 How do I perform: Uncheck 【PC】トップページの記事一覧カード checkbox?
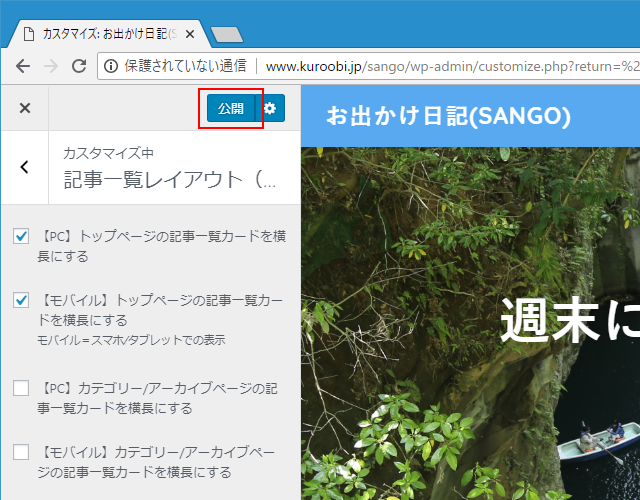coord(21,236)
